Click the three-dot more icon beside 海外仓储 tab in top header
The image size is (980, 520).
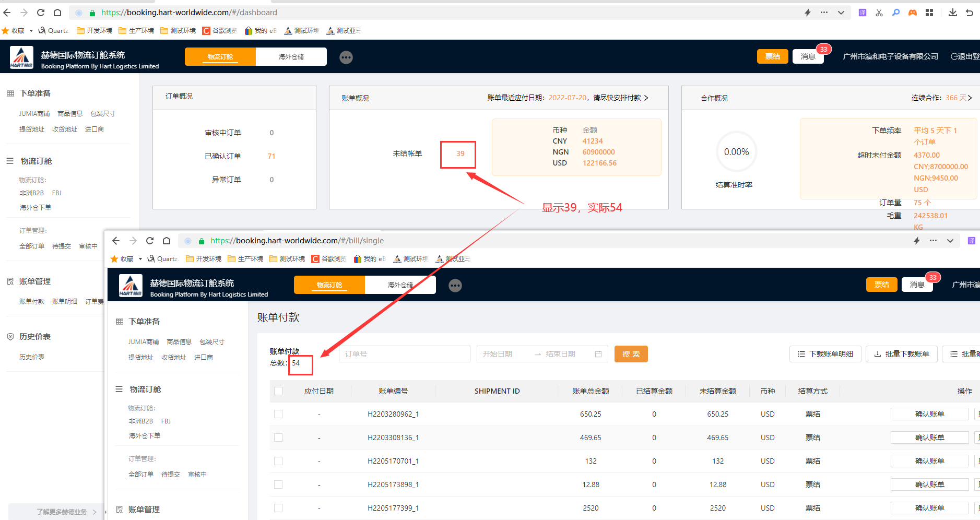coord(346,57)
